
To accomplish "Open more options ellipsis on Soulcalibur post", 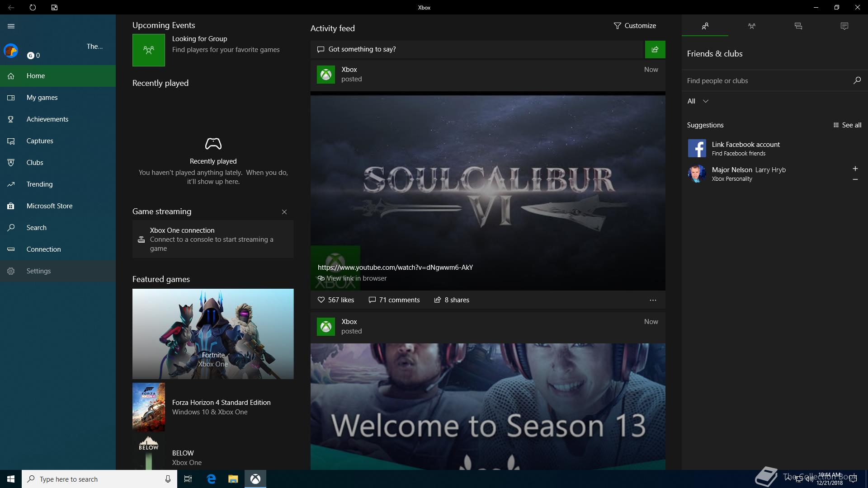I will click(x=653, y=300).
